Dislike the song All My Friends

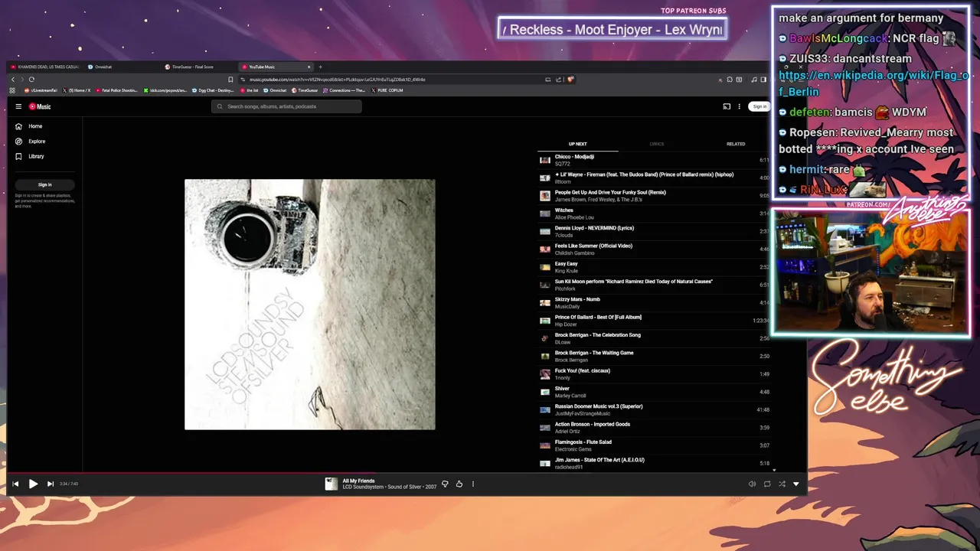click(x=445, y=484)
